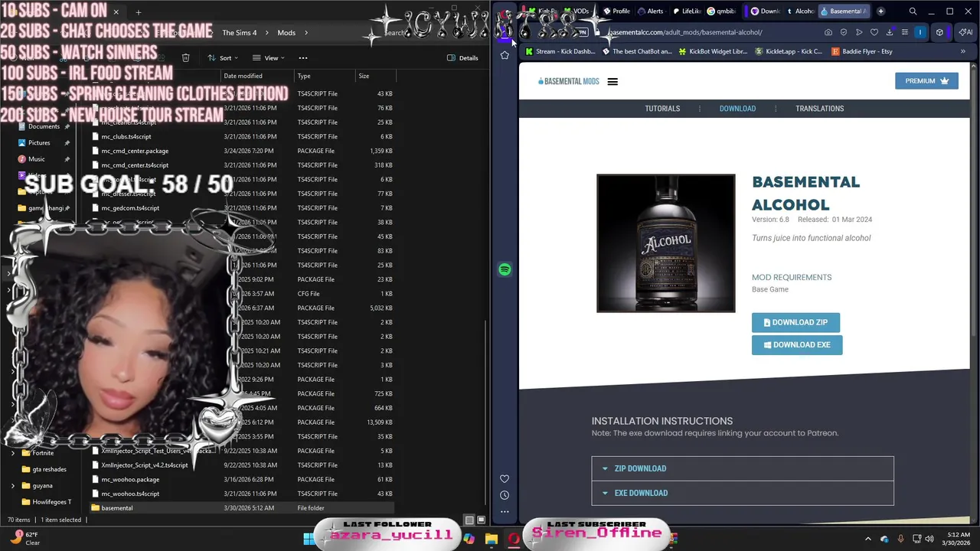
Task: Click the heart bookmark icon in address bar
Action: [874, 32]
